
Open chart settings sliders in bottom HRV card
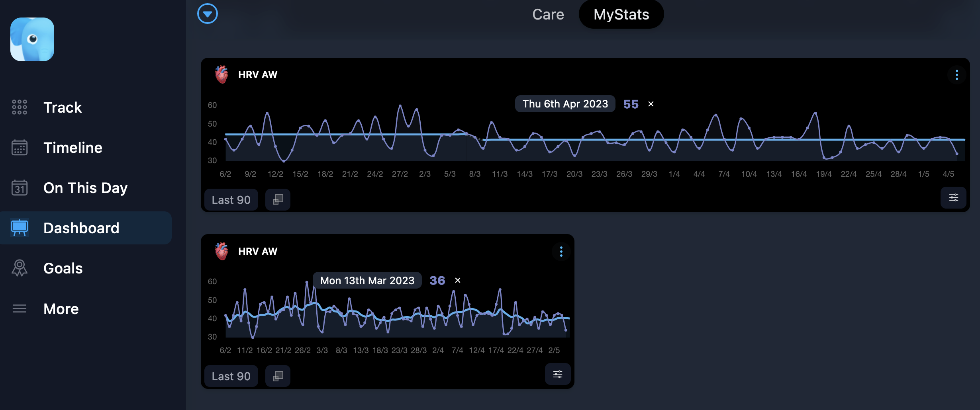pos(558,374)
